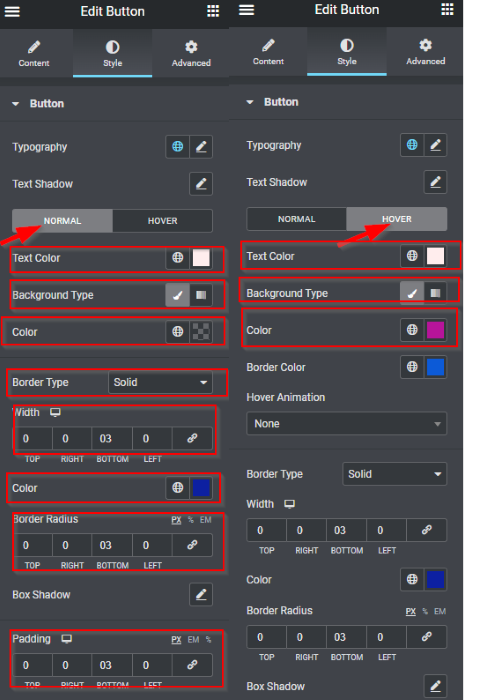Choose EM unit for left Border Radius

(205, 520)
